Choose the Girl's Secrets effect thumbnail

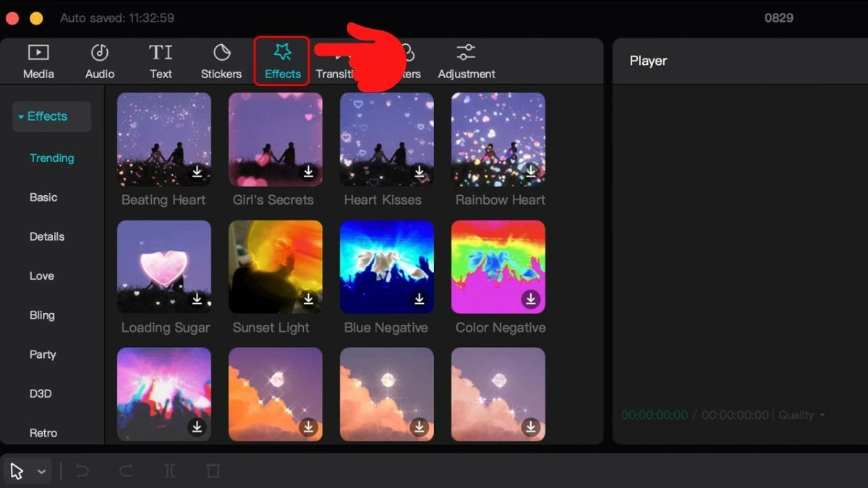tap(276, 140)
